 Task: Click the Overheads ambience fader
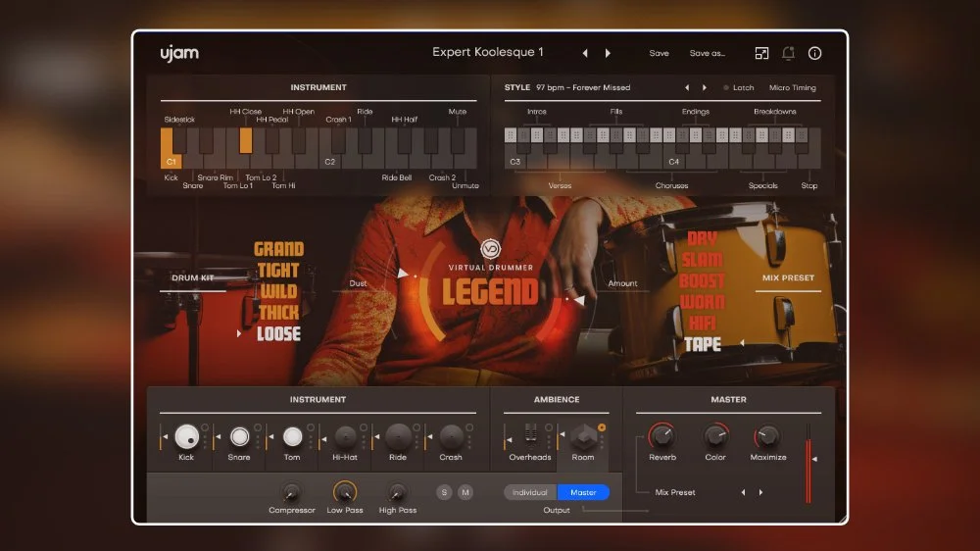(x=530, y=436)
